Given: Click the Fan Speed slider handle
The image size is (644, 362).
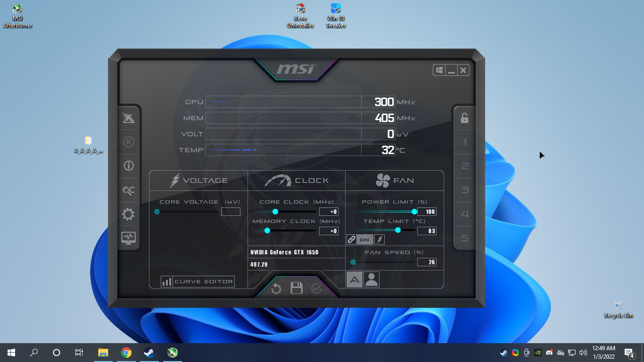Looking at the screenshot, I should (x=353, y=262).
